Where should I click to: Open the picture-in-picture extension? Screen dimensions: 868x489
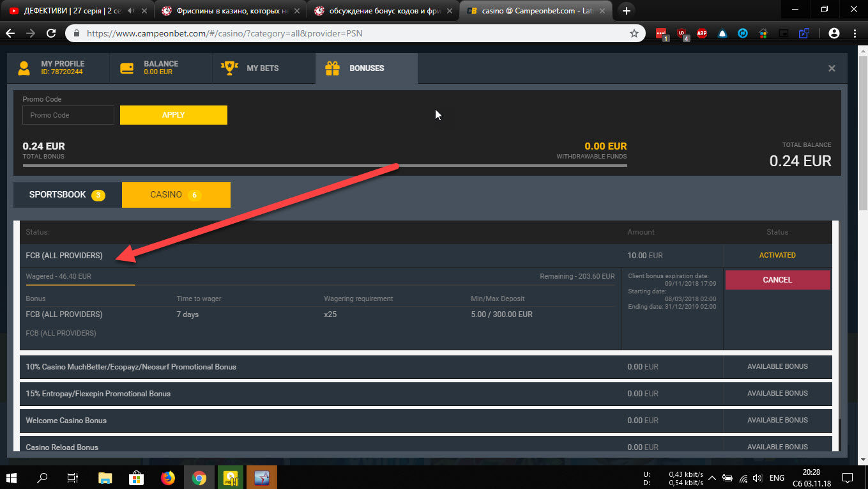coord(784,33)
